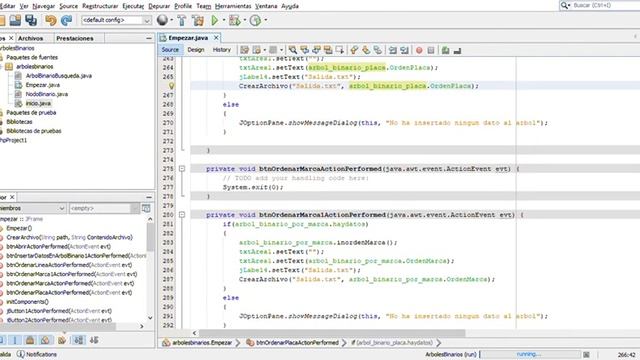Screen dimensions: 640x360
Task: Toggle sort by source order in Navigator
Action: click(x=94, y=340)
